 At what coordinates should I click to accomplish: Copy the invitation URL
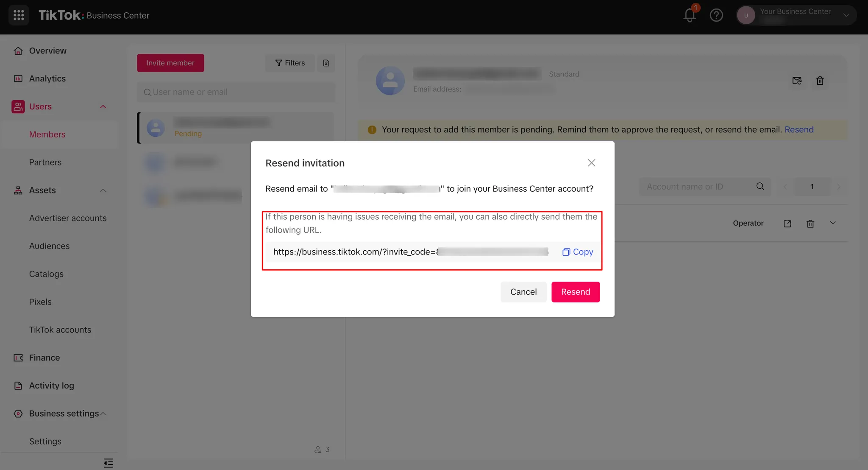click(x=578, y=252)
